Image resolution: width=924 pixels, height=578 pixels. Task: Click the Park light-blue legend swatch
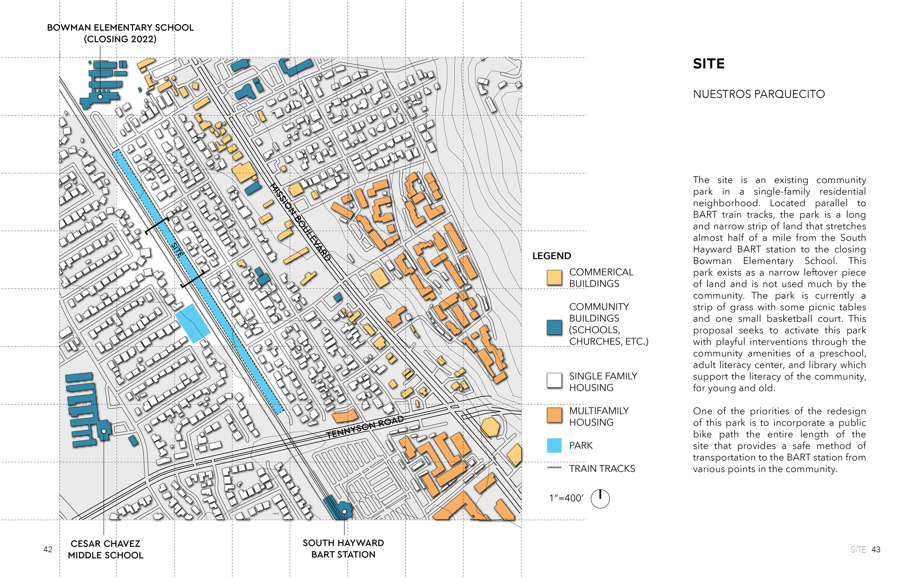pyautogui.click(x=554, y=445)
